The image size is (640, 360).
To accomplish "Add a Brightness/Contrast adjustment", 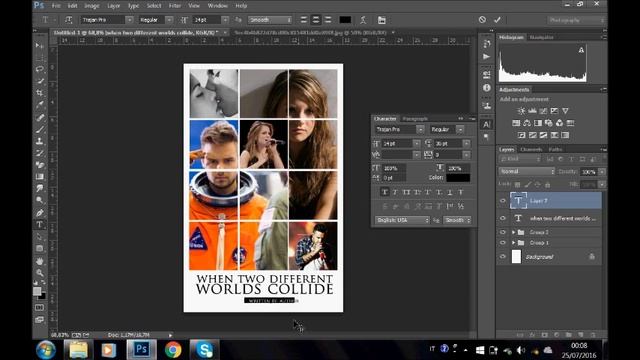I will 521,111.
